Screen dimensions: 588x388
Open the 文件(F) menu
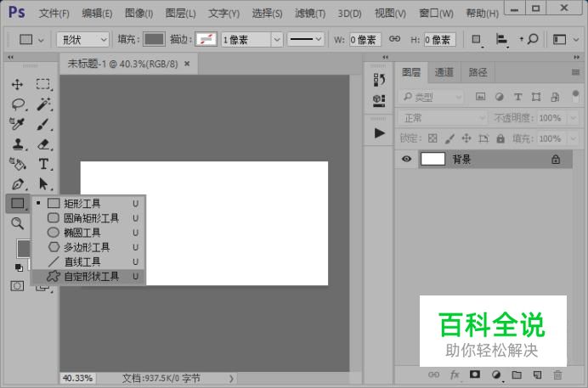click(x=54, y=14)
